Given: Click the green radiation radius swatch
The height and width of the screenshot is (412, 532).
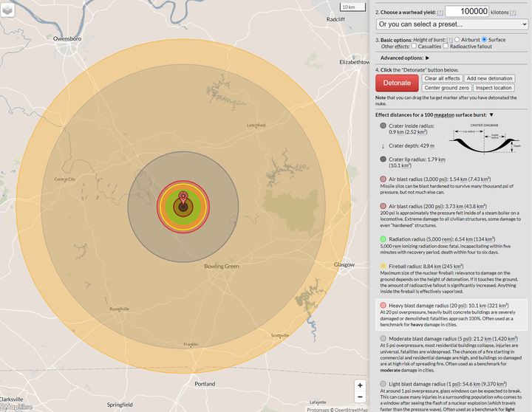Looking at the screenshot, I should [383, 239].
